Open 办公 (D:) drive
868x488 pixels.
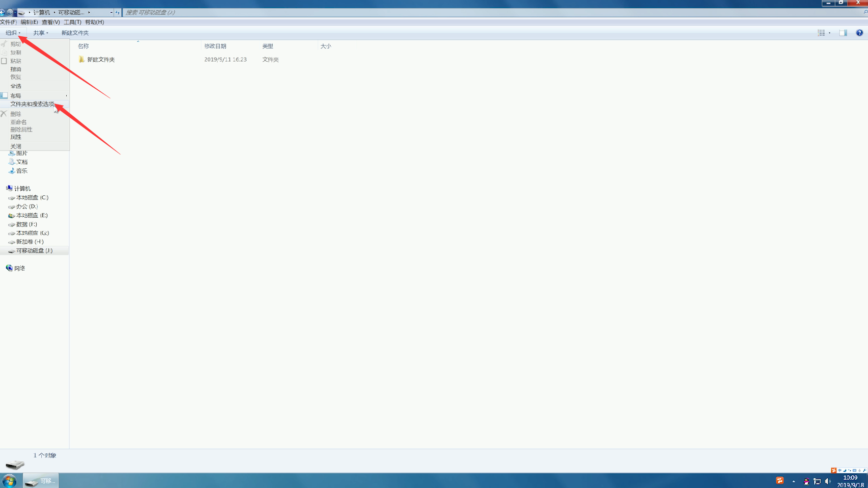[x=23, y=207]
